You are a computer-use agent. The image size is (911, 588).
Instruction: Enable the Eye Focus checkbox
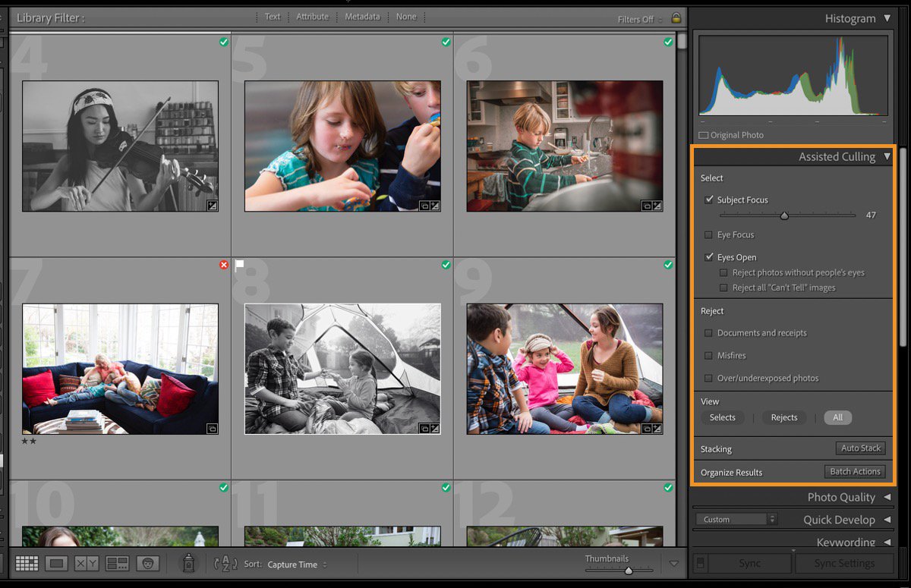click(x=709, y=234)
